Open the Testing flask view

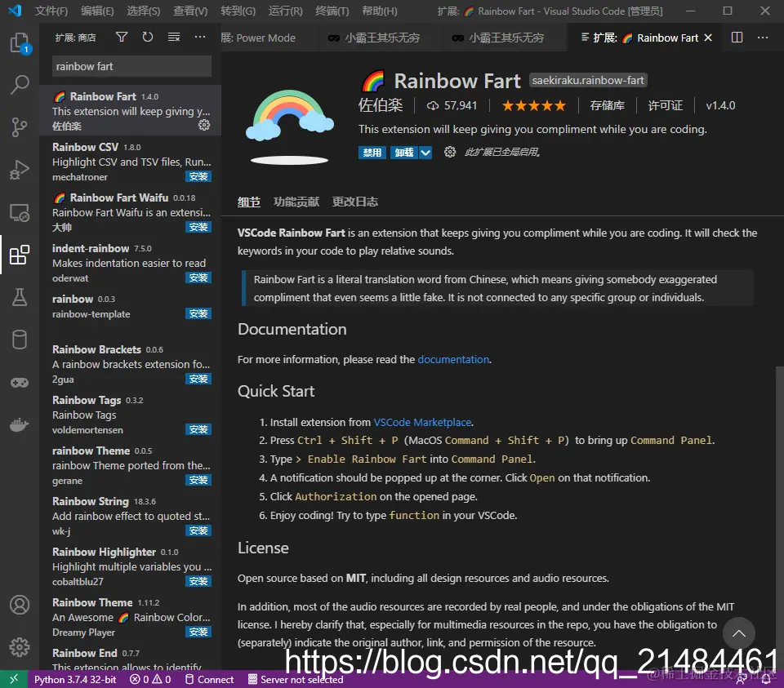pyautogui.click(x=20, y=297)
